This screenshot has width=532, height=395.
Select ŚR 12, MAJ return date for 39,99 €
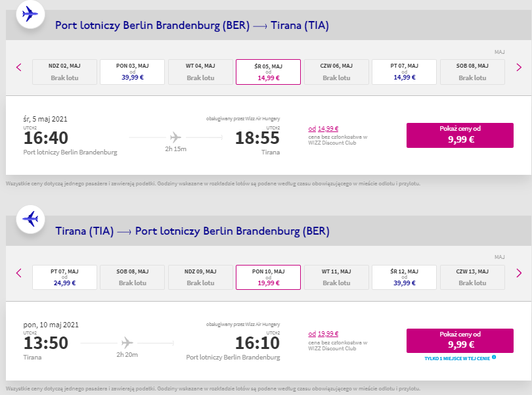(x=404, y=277)
